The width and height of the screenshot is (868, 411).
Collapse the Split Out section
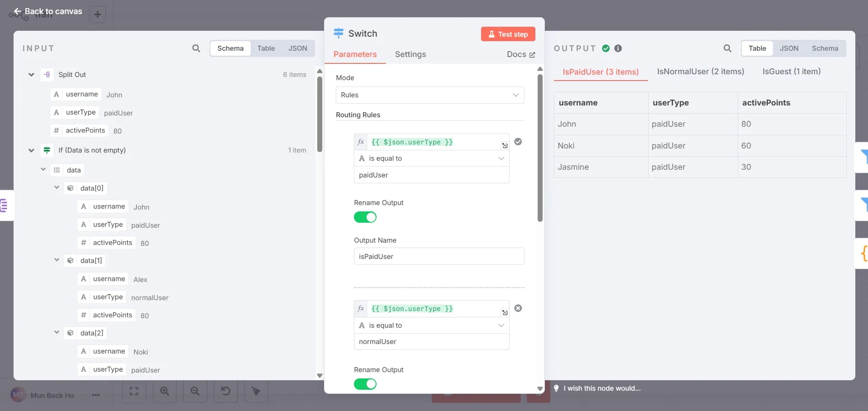pyautogui.click(x=31, y=75)
